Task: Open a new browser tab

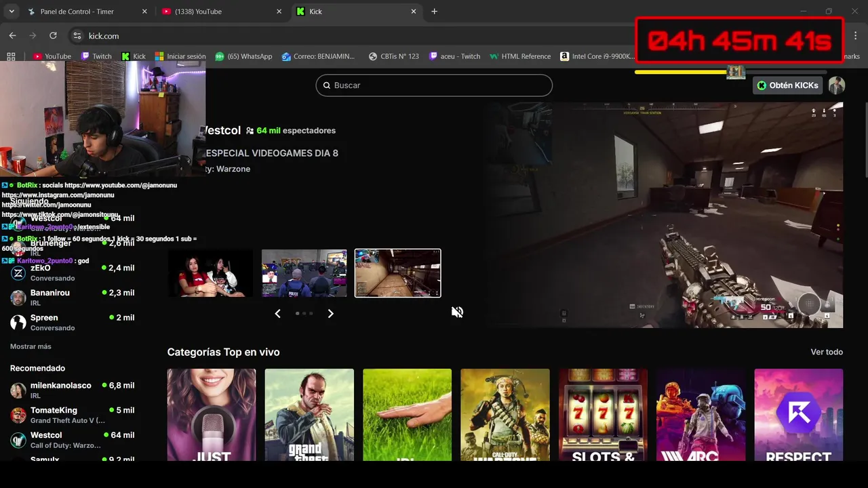Action: click(x=434, y=12)
